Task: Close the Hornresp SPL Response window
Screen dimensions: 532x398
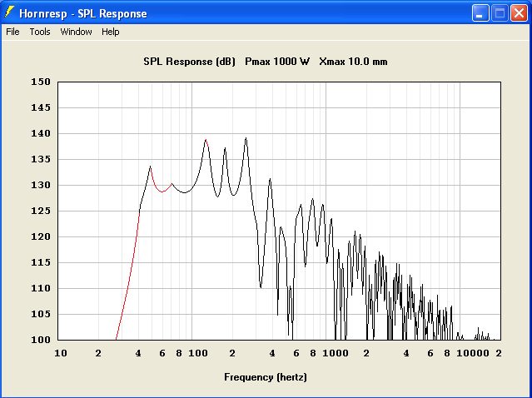Action: click(x=519, y=13)
